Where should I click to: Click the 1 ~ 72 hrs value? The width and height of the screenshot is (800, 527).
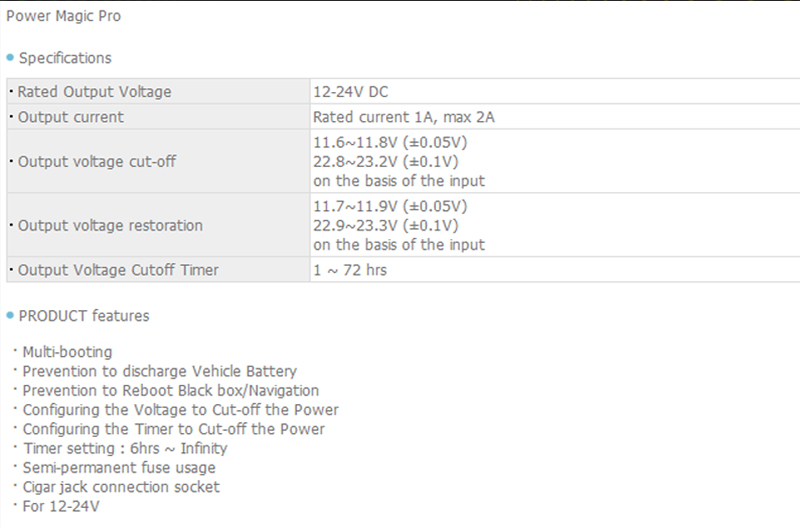pyautogui.click(x=350, y=270)
